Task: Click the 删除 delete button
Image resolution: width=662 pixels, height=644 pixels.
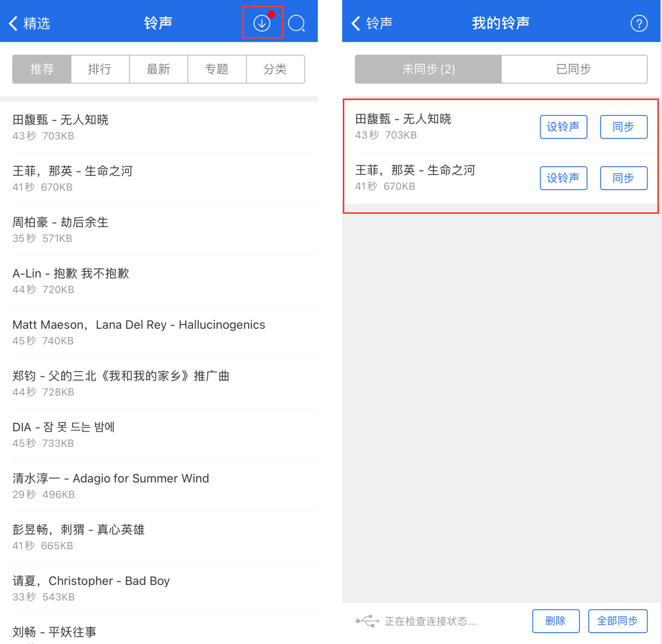Action: (x=555, y=621)
